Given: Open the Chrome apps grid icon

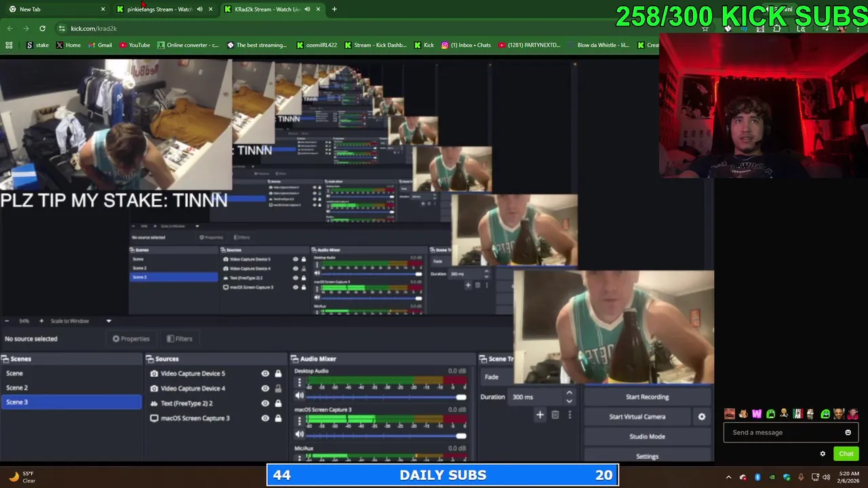Looking at the screenshot, I should (x=9, y=45).
